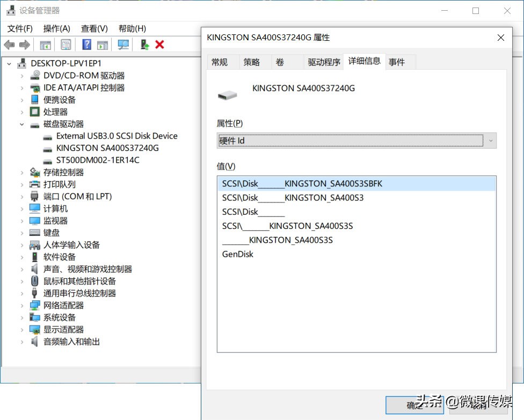Select value SCSI\Disk______KINGSTON_SA400S3SBFK
The image size is (524, 420).
click(x=356, y=184)
